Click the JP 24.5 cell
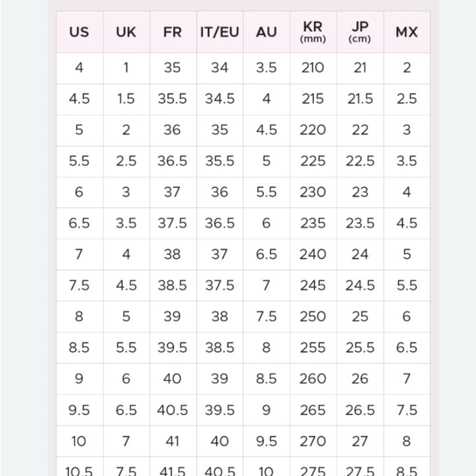476x476 pixels. 360,286
